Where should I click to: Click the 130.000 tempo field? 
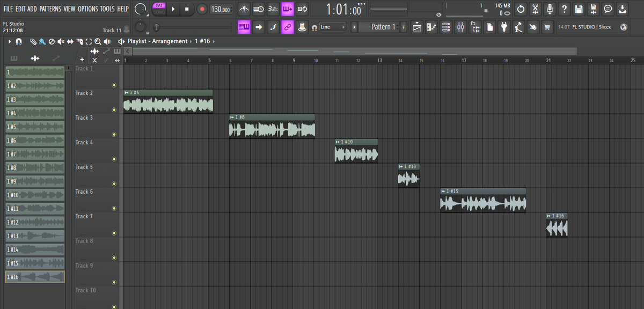point(221,9)
